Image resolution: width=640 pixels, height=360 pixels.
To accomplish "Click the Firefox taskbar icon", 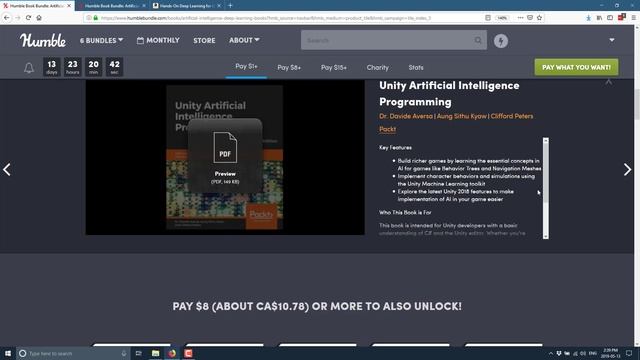I will pyautogui.click(x=172, y=353).
